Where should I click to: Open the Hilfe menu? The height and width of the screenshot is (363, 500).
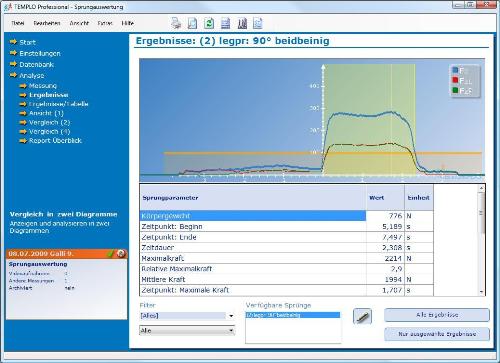coord(128,23)
